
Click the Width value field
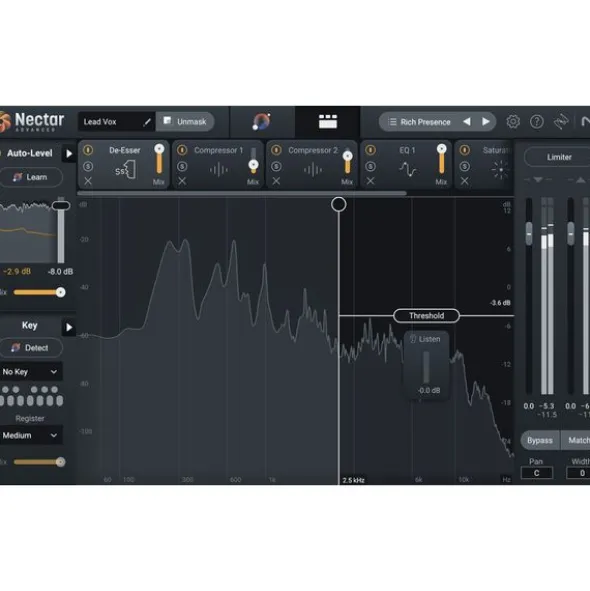click(578, 473)
